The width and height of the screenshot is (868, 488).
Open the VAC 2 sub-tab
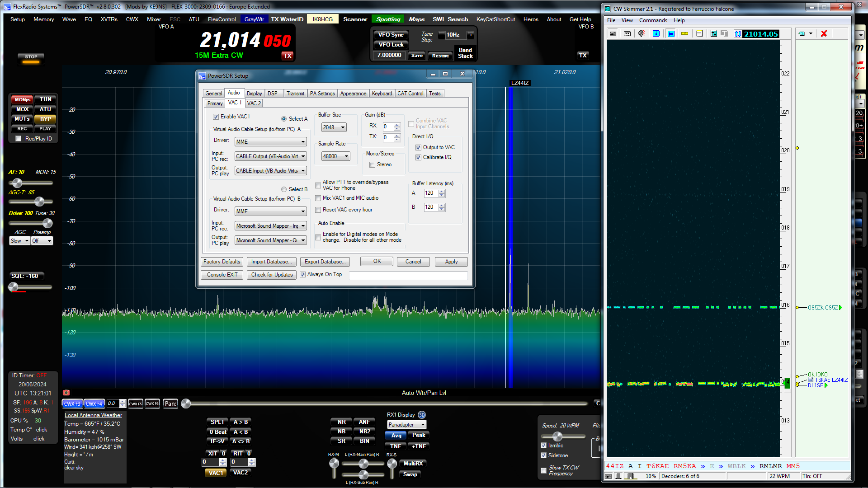[x=254, y=103]
